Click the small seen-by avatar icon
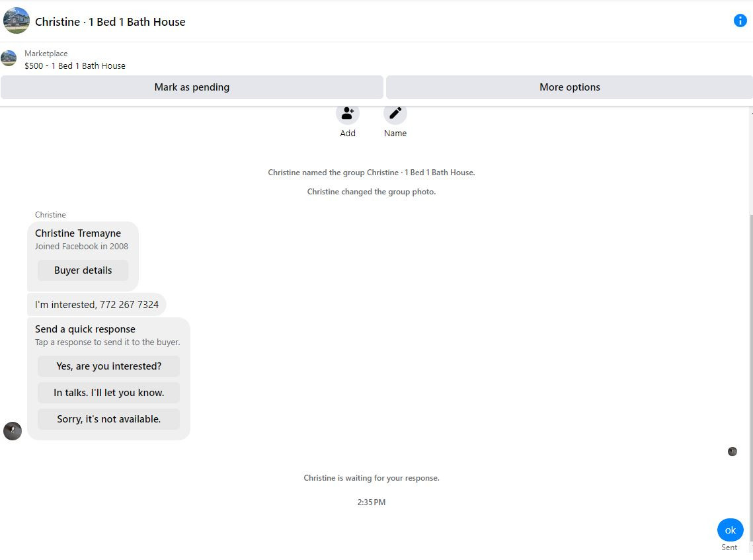 (x=732, y=452)
